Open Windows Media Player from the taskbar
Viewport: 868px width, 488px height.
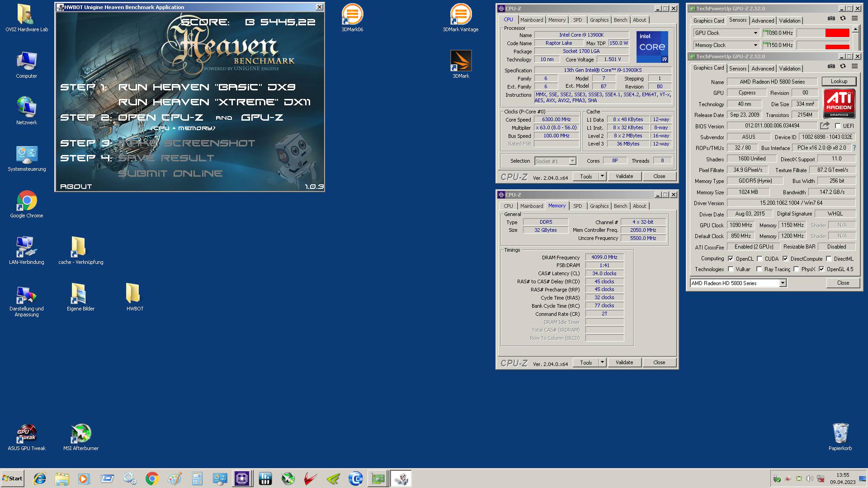click(84, 479)
